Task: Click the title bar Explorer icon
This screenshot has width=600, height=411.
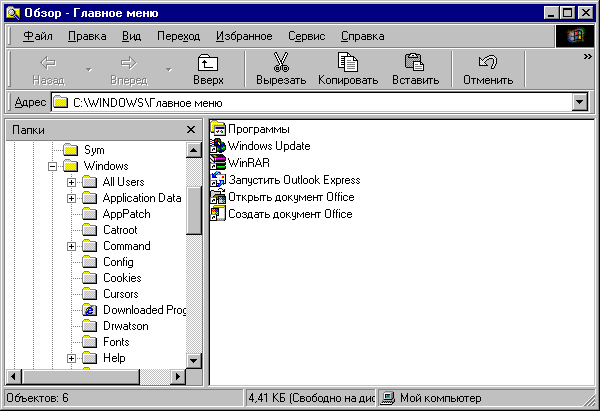Action: 13,13
